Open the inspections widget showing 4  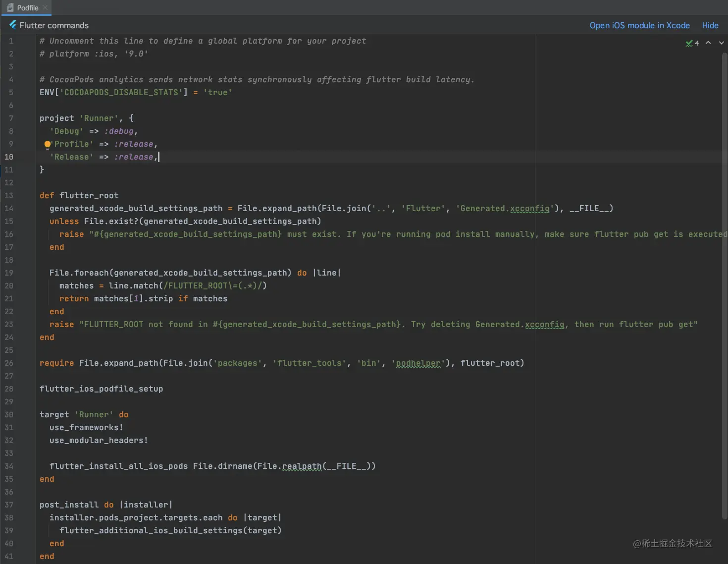[692, 43]
